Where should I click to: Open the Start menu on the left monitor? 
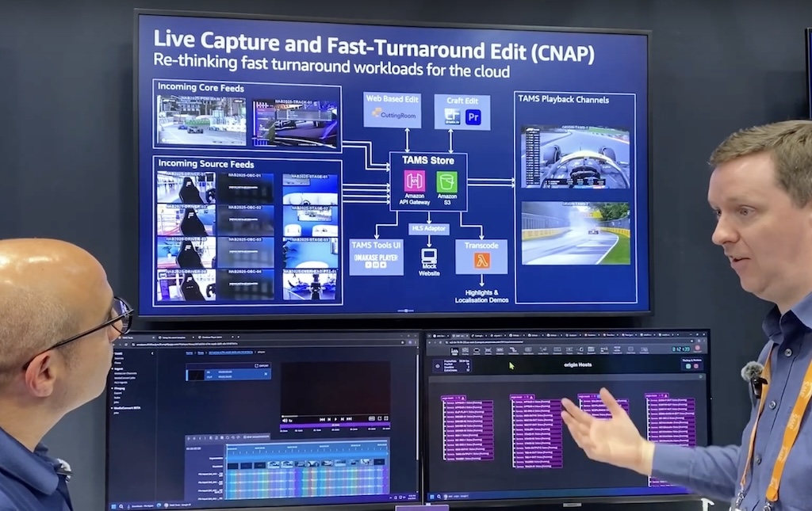coord(114,506)
